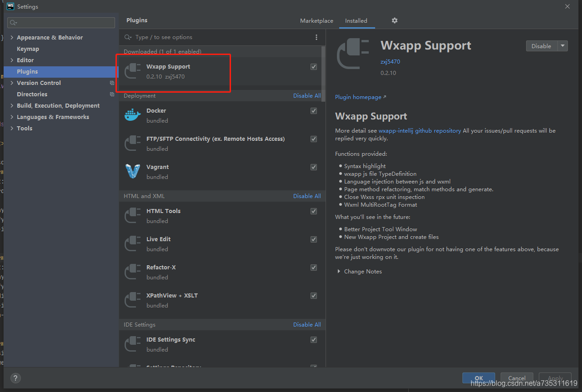
Task: Switch to the Installed tab
Action: point(356,21)
